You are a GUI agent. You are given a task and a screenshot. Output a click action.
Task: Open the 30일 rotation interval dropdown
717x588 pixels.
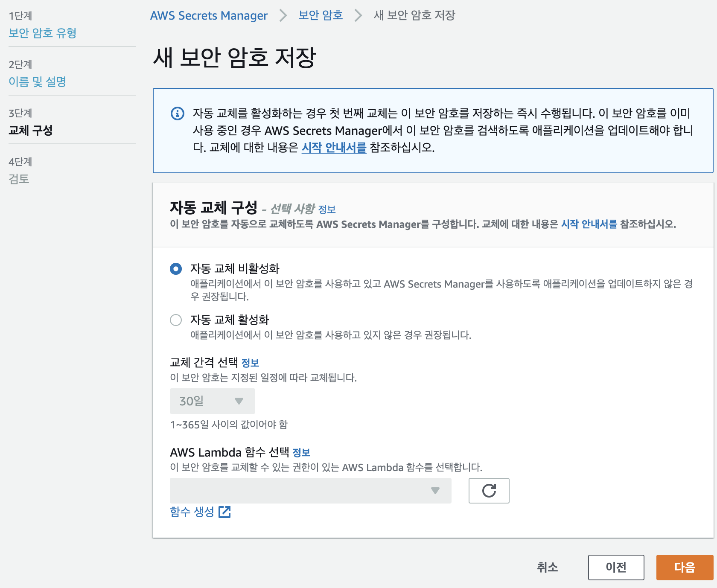(x=213, y=401)
